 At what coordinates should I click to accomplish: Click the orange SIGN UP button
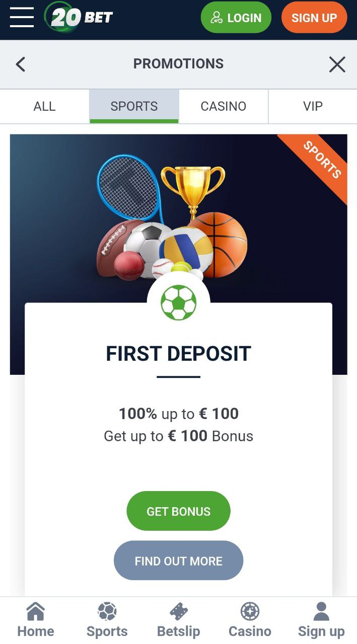pos(314,18)
